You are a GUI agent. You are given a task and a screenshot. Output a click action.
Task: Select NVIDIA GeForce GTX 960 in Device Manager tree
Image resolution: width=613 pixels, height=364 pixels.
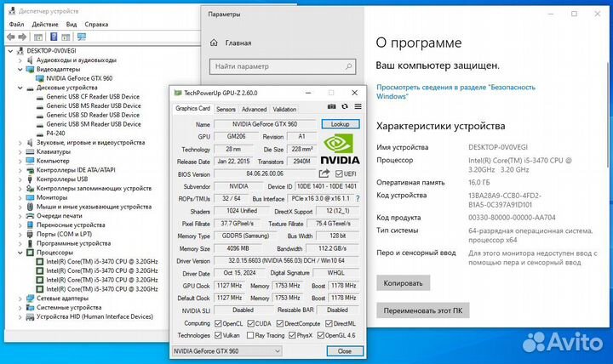pos(79,78)
